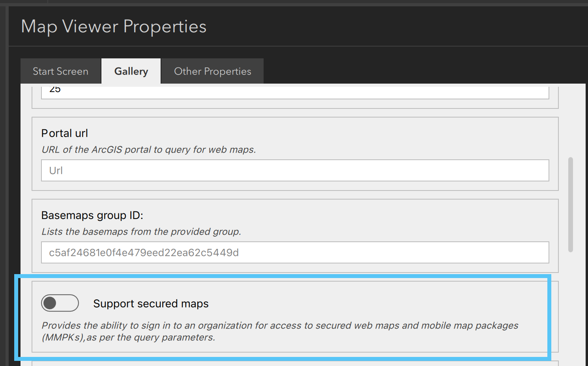
Task: Click the "Lists the basemaps" description text
Action: (x=141, y=232)
